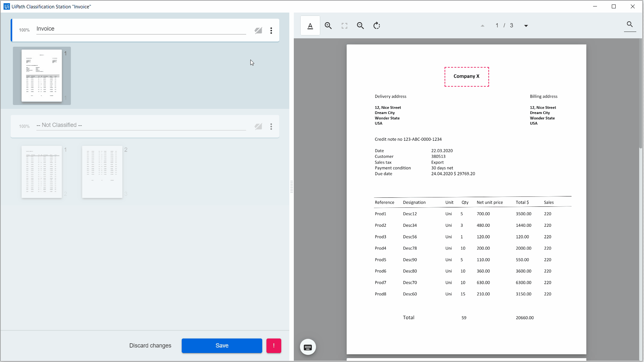The width and height of the screenshot is (644, 362).
Task: Toggle exclude icon for Invoice group
Action: [x=258, y=31]
